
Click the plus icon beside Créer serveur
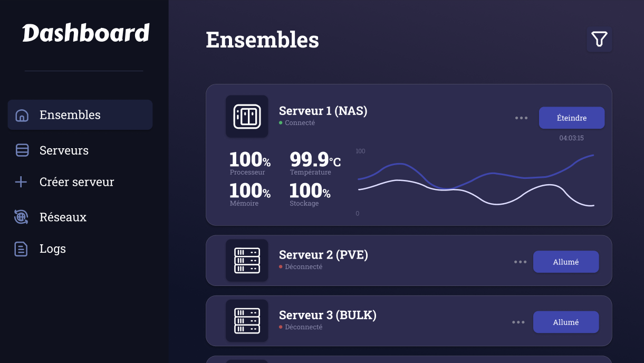[x=21, y=182]
